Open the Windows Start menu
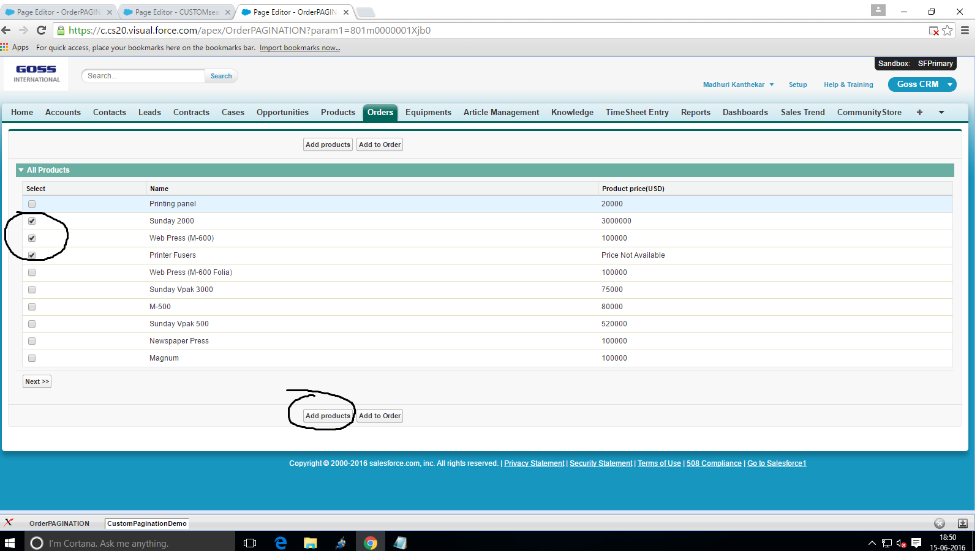This screenshot has height=551, width=980. click(10, 543)
